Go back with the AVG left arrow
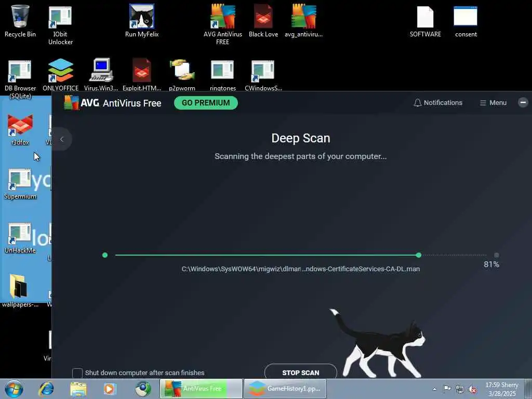Viewport: 532px width, 399px height. click(62, 139)
